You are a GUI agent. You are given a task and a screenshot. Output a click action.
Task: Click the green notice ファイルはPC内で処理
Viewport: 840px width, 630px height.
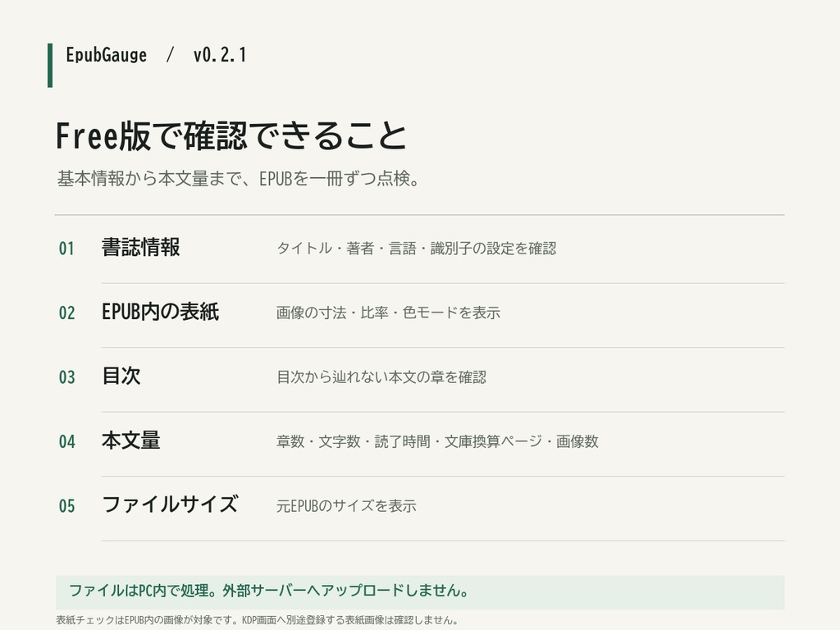pos(420,592)
